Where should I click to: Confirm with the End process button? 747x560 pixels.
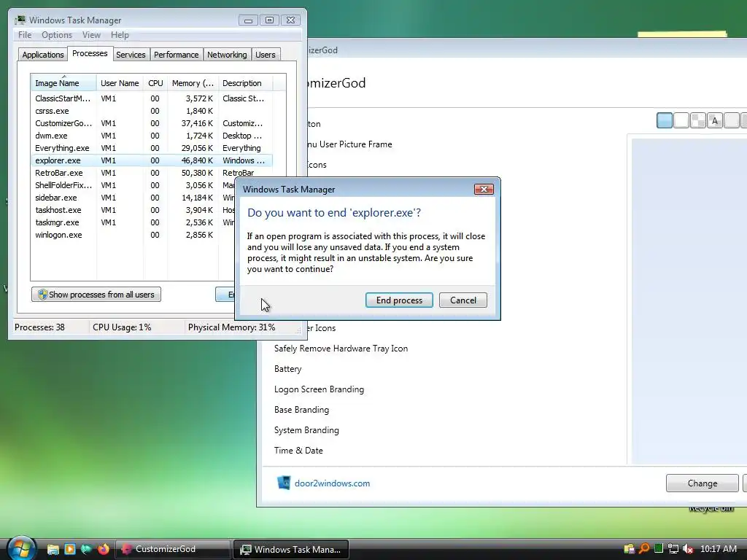click(x=399, y=300)
